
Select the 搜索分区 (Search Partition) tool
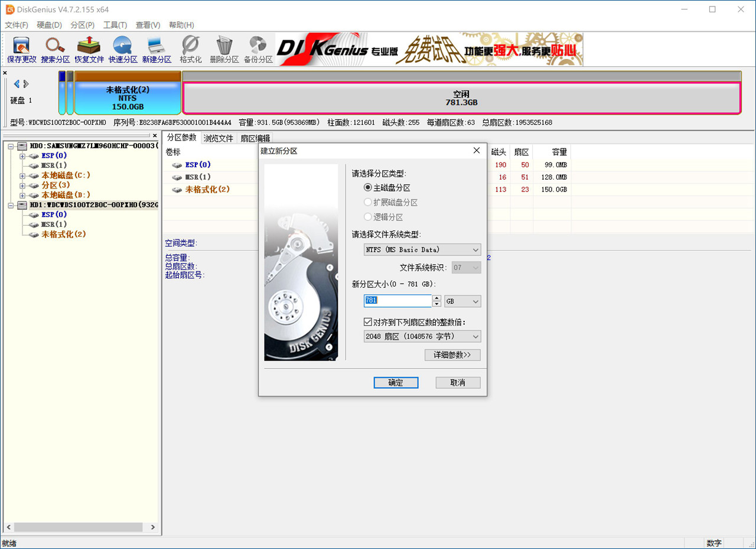[55, 48]
